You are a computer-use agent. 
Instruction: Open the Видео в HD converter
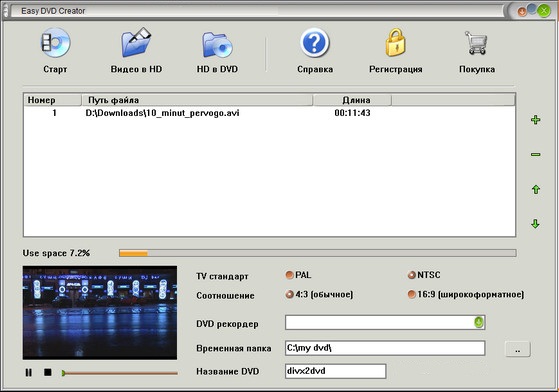pyautogui.click(x=136, y=43)
